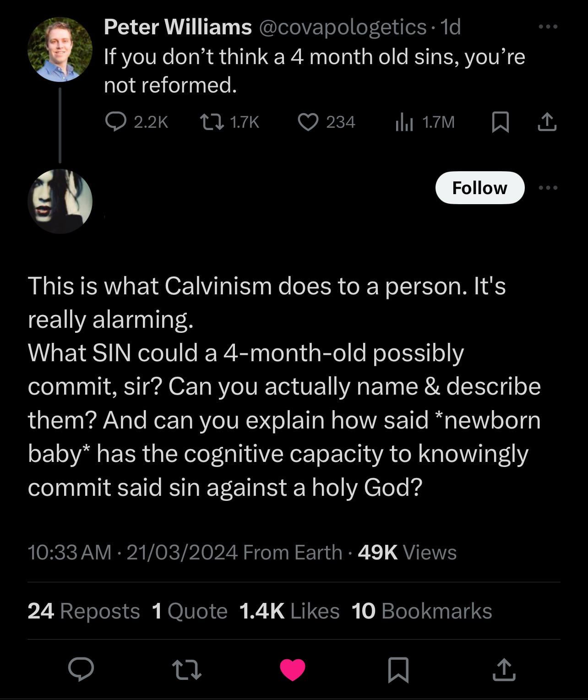Repost Peter Williams' original tweet
The image size is (588, 700).
pyautogui.click(x=212, y=122)
